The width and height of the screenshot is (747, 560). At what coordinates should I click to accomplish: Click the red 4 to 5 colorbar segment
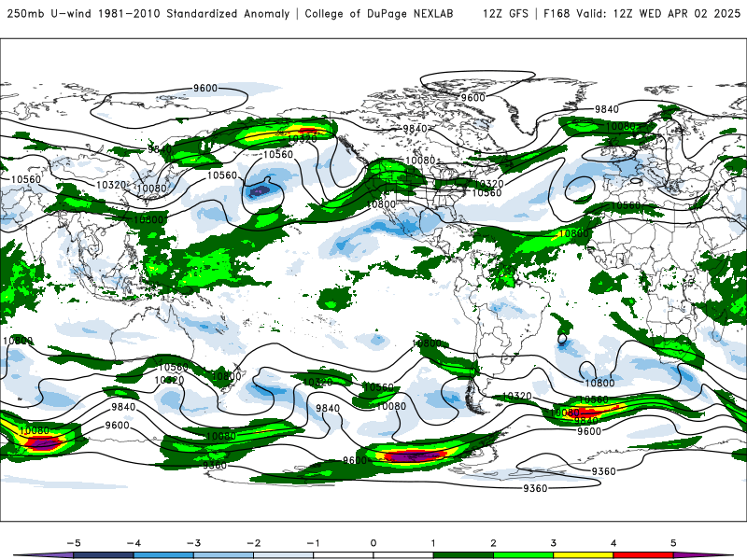click(643, 555)
